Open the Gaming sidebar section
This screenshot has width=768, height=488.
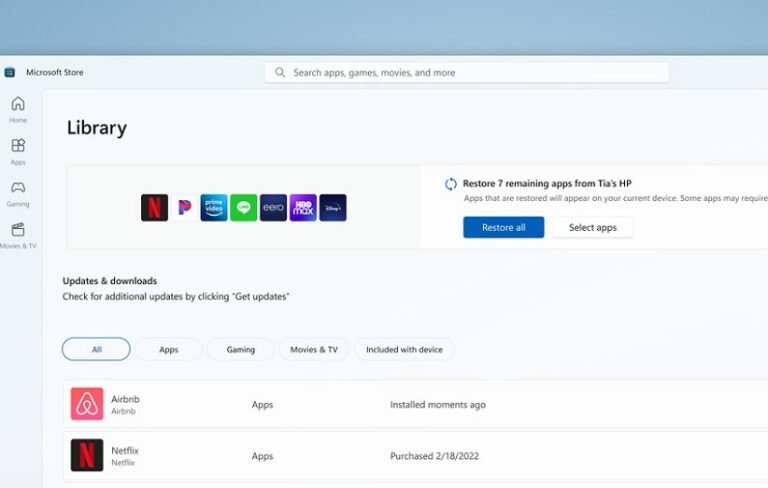pos(18,193)
